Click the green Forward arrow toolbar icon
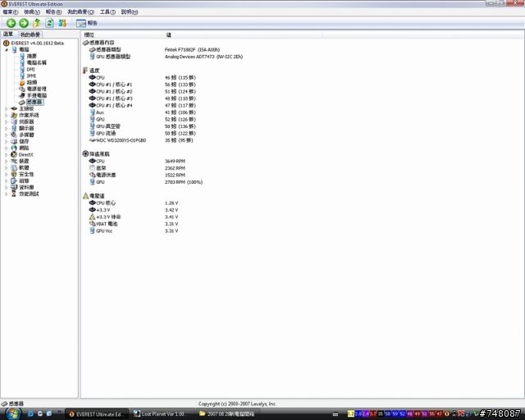This screenshot has height=420, width=525. (x=24, y=23)
